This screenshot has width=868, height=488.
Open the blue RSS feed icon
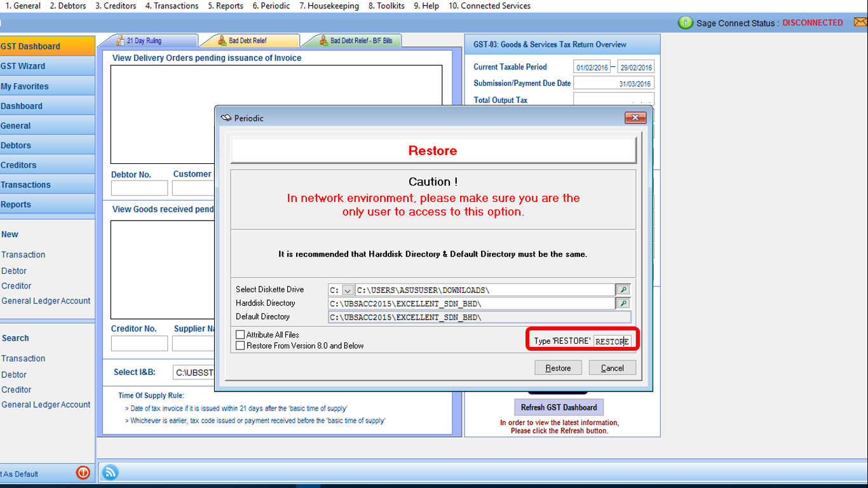(110, 472)
